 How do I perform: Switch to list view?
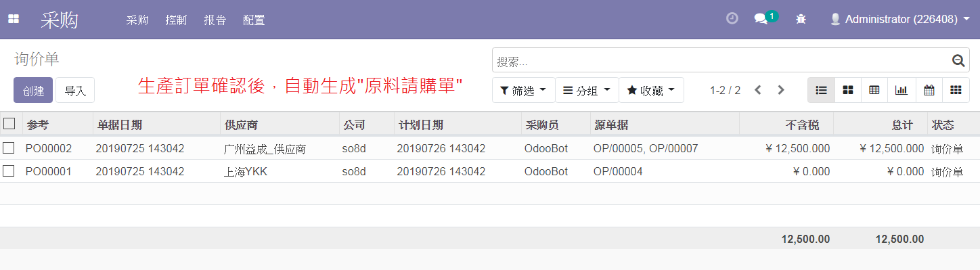coord(821,90)
